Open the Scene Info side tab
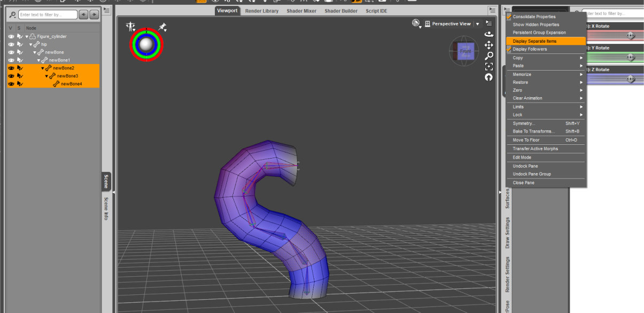The height and width of the screenshot is (313, 644). point(106,208)
